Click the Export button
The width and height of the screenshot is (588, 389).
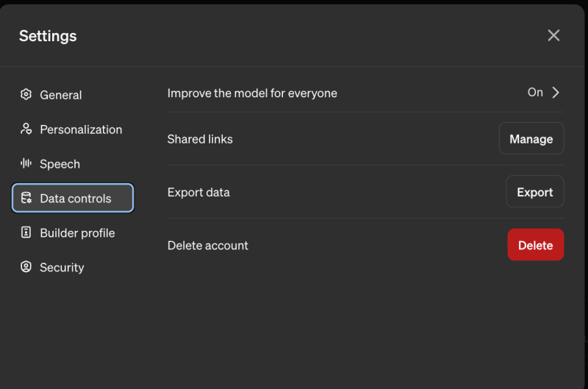534,192
